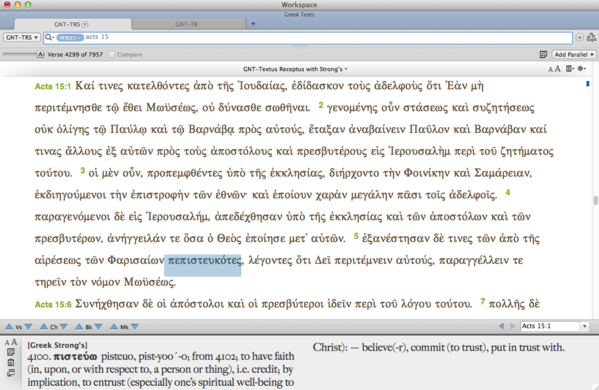Viewport: 599px width, 390px height.
Task: Click the Greek word Φαρισαίων
Action: 136,261
